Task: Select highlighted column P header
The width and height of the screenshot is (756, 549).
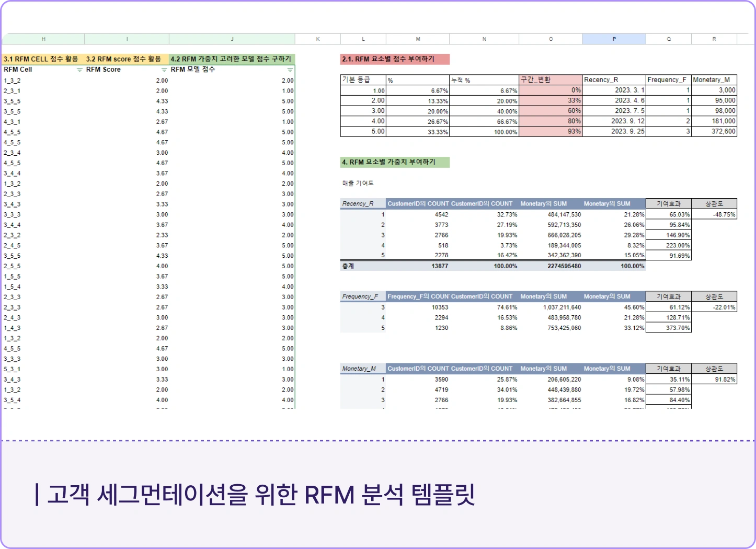Action: 614,39
